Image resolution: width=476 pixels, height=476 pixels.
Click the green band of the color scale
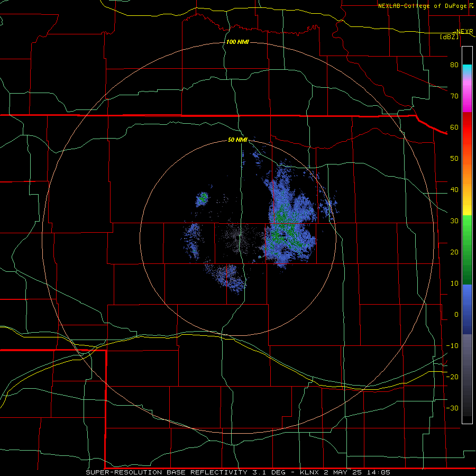pyautogui.click(x=467, y=249)
